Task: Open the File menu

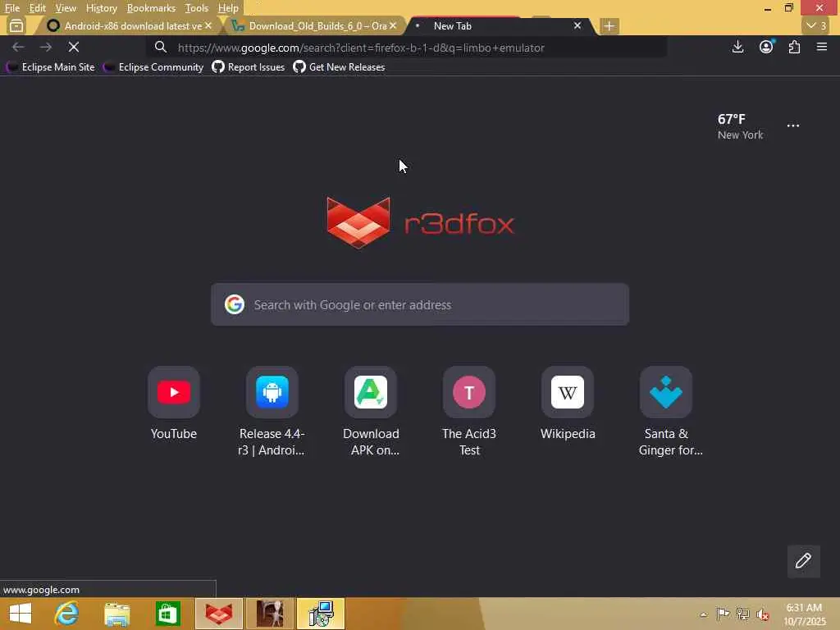Action: (x=11, y=8)
